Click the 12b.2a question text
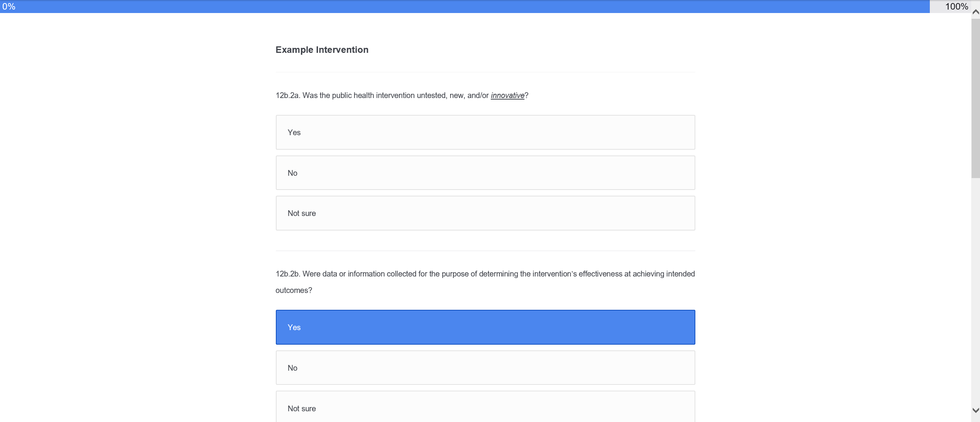 (x=383, y=95)
